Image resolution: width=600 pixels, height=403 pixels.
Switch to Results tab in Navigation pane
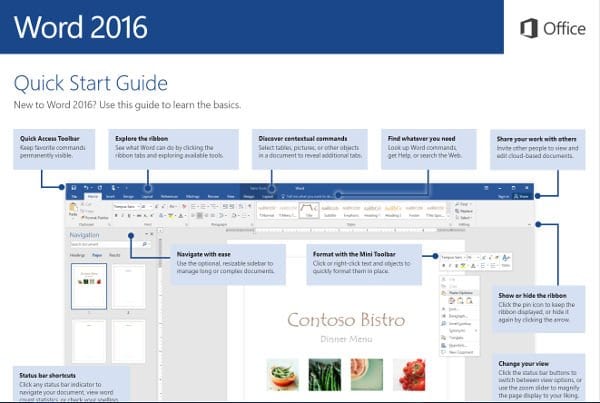click(x=114, y=255)
